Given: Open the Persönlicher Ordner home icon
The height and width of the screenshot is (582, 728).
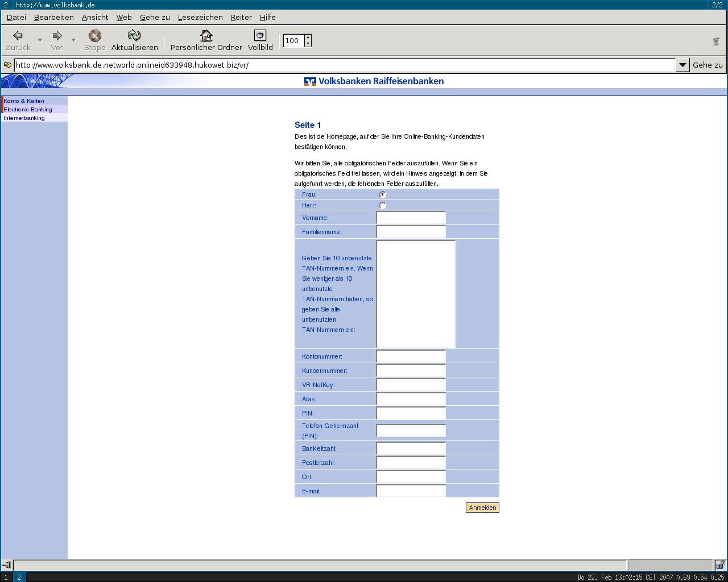Looking at the screenshot, I should tap(206, 36).
